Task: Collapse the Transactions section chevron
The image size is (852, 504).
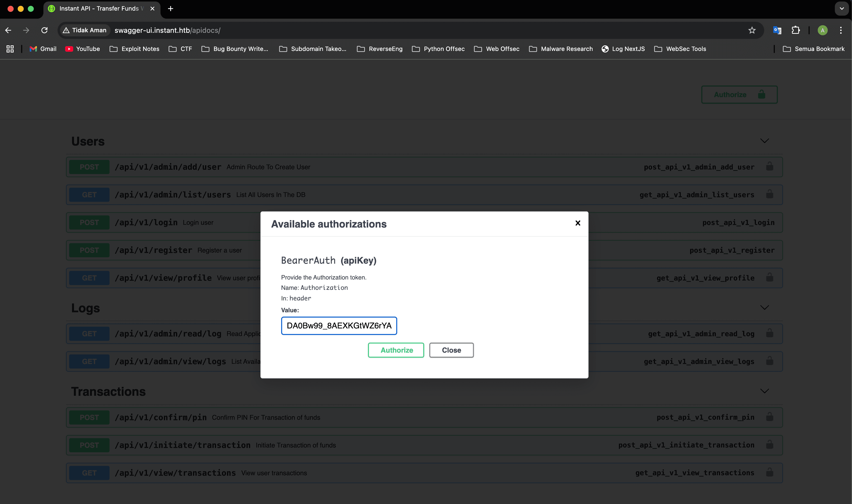Action: coord(764,391)
